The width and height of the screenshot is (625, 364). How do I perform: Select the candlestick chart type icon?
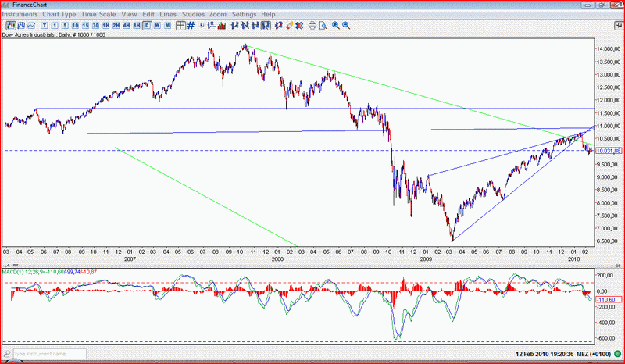tap(11, 26)
